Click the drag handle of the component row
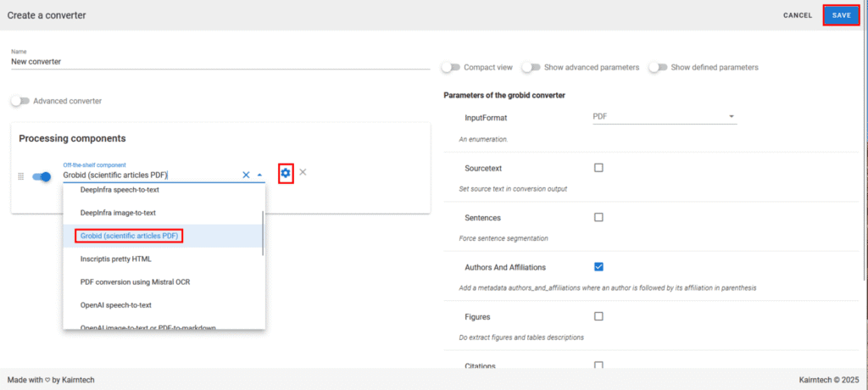 [x=20, y=176]
